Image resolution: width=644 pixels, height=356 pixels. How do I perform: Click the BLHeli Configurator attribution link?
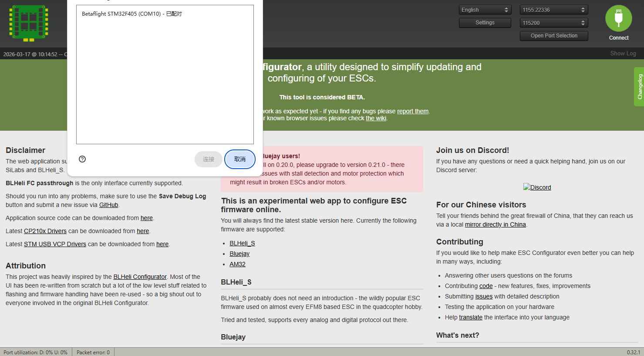pyautogui.click(x=140, y=277)
